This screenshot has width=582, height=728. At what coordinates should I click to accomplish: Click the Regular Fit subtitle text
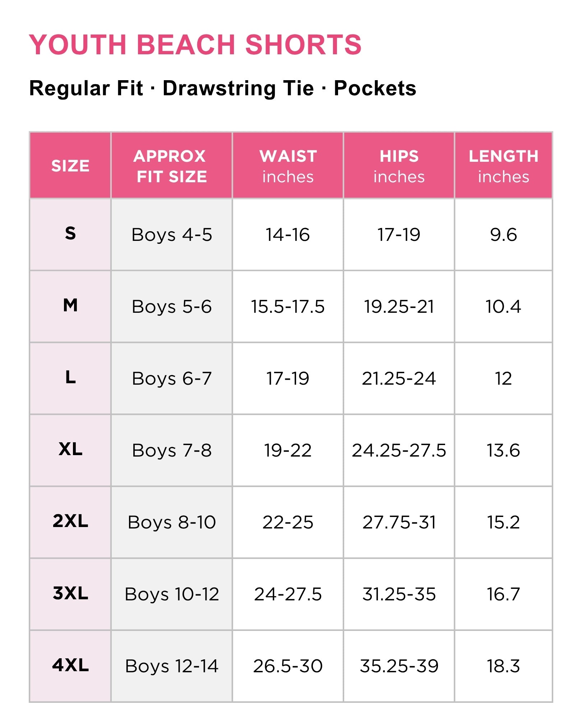(x=86, y=88)
